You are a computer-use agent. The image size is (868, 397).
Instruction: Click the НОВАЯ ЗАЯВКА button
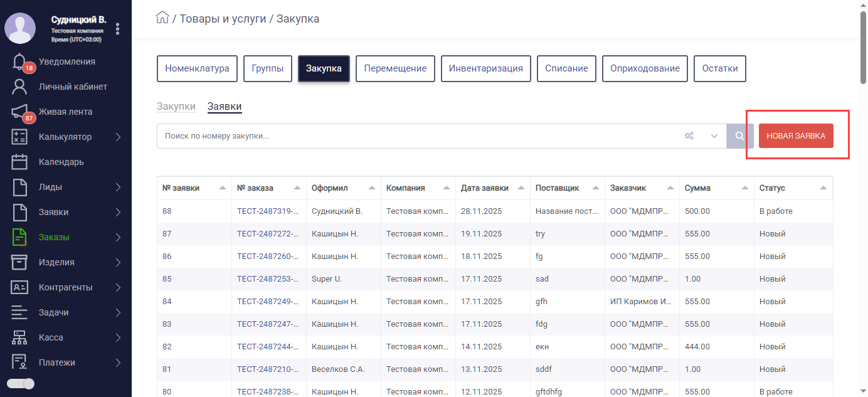point(796,135)
